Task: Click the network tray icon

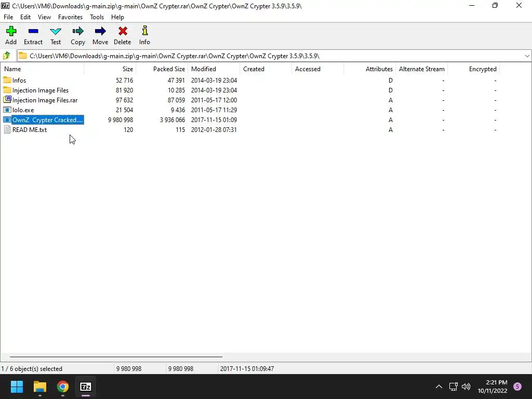Action: coord(453,387)
